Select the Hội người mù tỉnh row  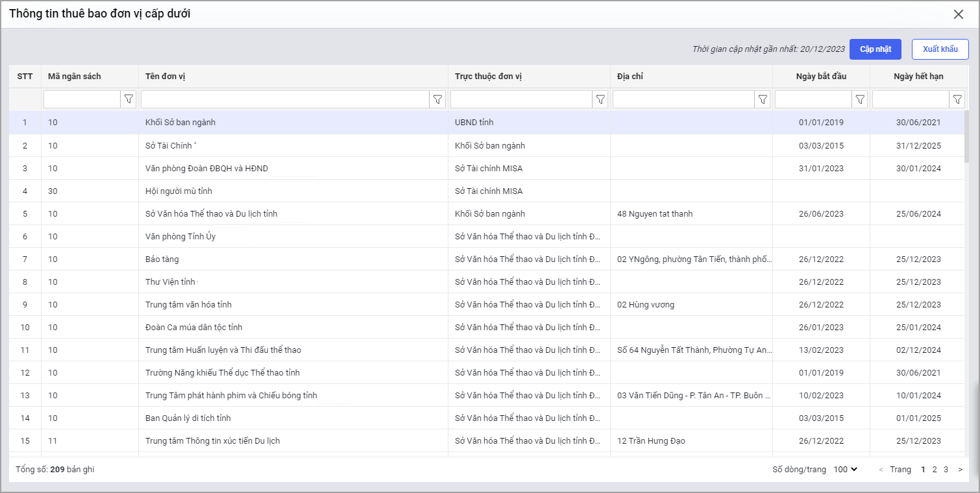click(178, 191)
